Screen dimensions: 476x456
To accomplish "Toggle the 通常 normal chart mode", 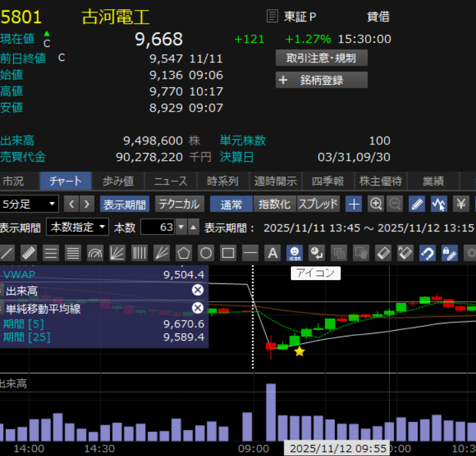I will [231, 204].
